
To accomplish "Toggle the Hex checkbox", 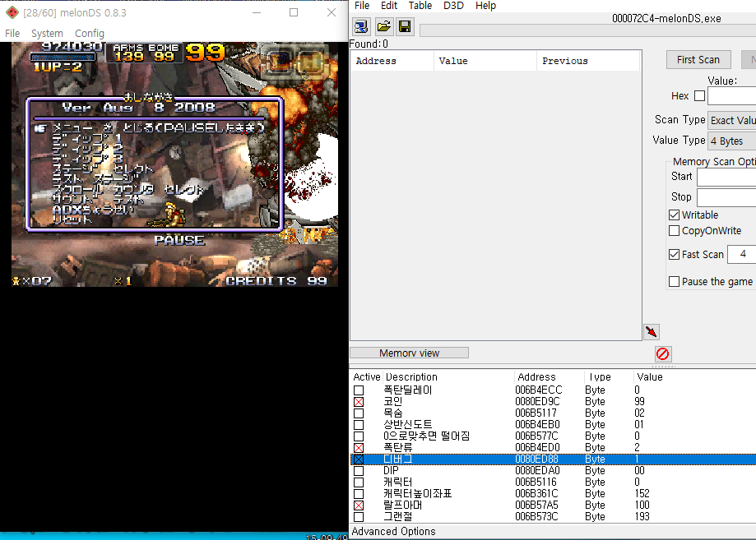I will 699,96.
